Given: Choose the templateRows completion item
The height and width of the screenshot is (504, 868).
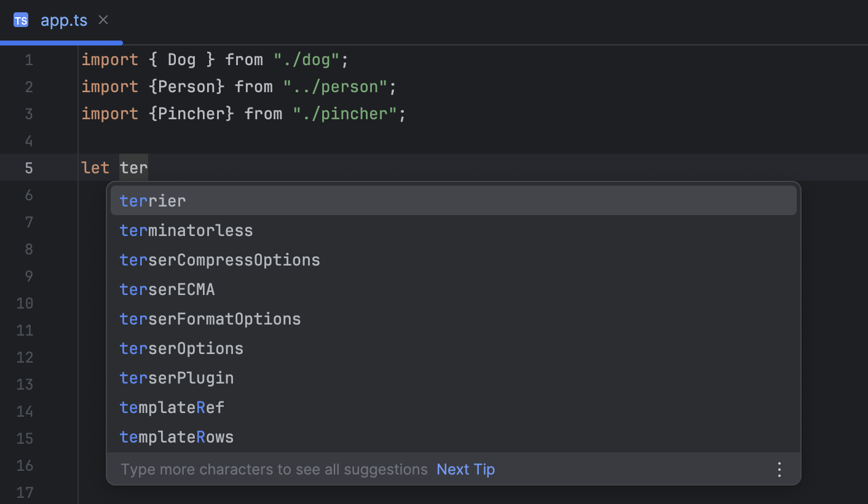Looking at the screenshot, I should coord(176,436).
